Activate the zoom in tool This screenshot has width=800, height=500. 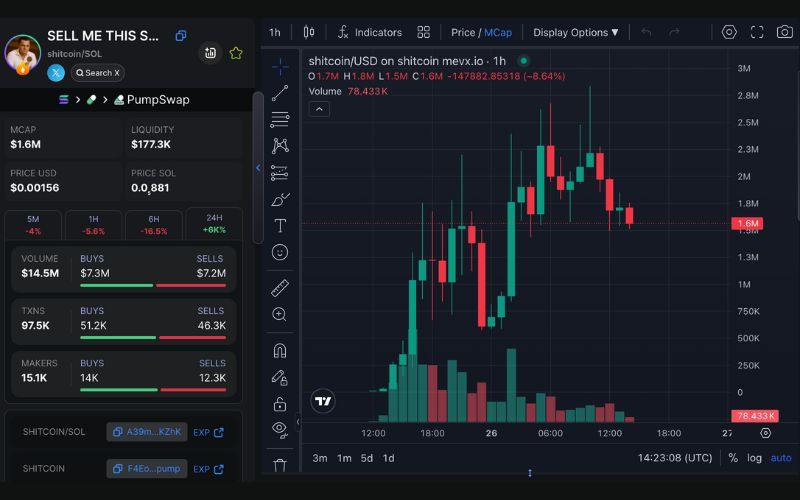click(x=280, y=314)
